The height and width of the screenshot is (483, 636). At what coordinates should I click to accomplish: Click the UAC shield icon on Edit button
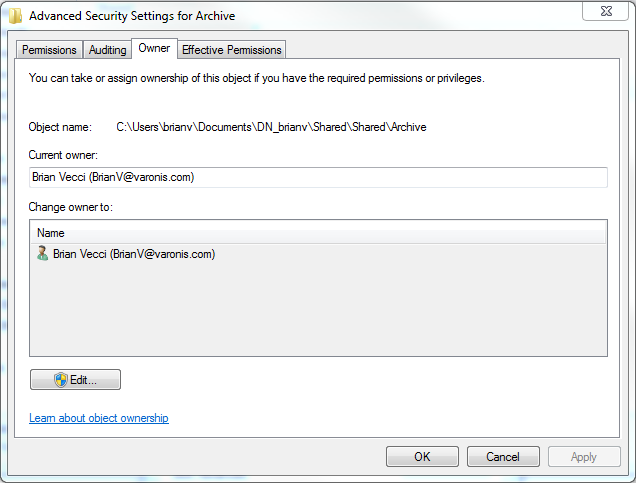point(61,380)
